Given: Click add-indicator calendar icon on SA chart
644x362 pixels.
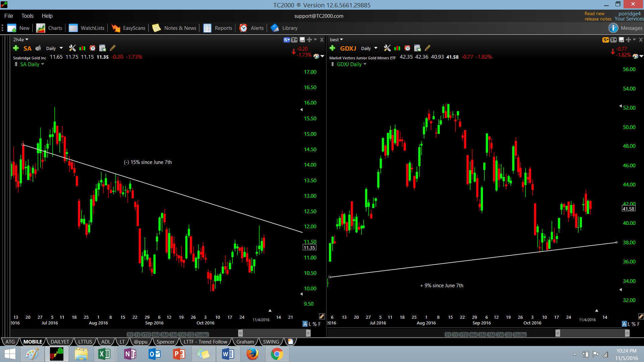Looking at the screenshot, I should 103,48.
